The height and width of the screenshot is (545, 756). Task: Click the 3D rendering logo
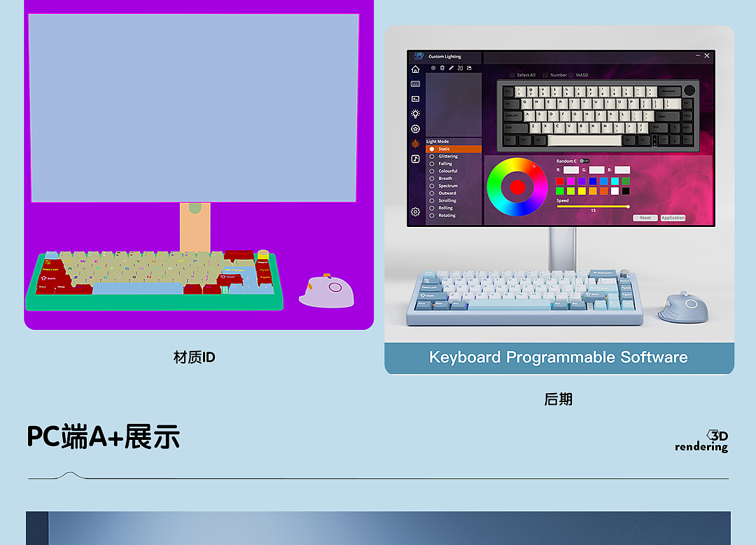coord(701,441)
